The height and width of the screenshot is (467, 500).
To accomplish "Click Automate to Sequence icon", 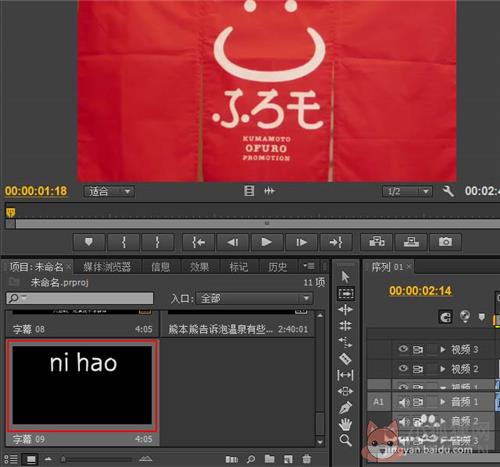I will (232, 459).
